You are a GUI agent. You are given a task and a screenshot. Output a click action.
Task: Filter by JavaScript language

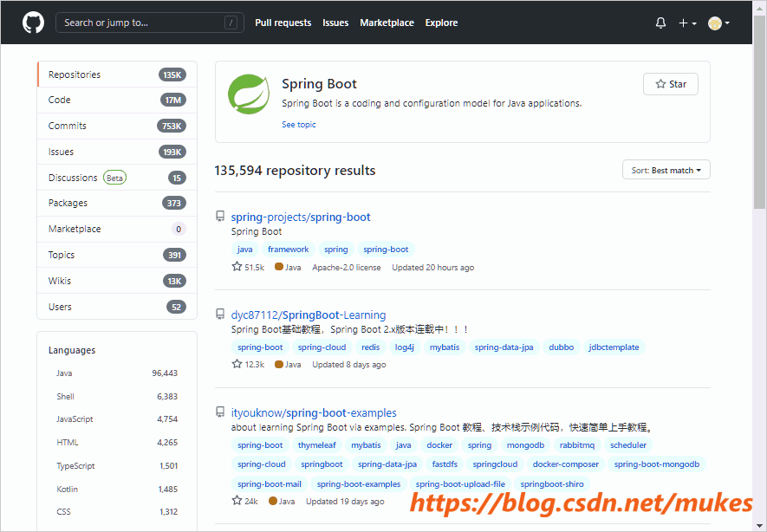[x=117, y=419]
